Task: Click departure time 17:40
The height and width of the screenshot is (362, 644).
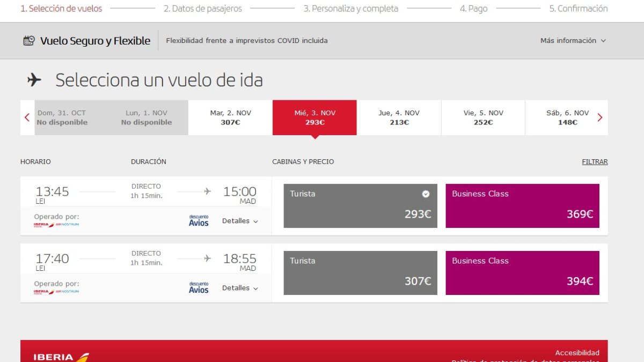Action: pyautogui.click(x=52, y=258)
